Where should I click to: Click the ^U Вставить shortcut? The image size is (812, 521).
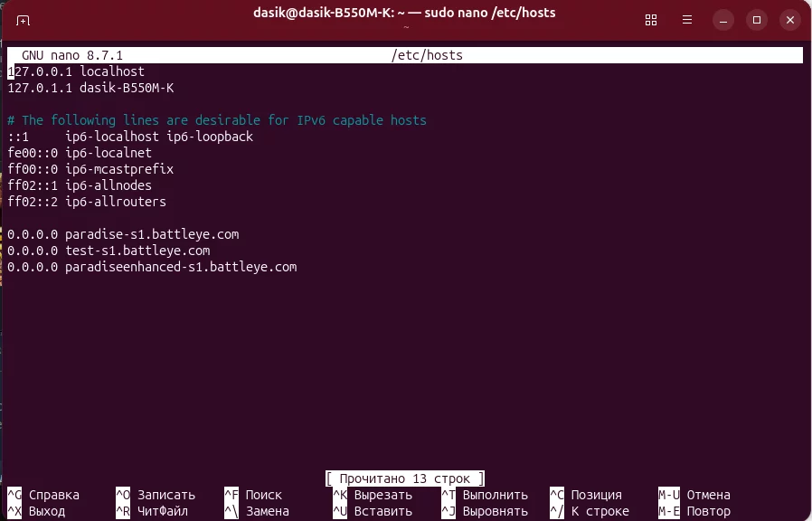pos(373,512)
